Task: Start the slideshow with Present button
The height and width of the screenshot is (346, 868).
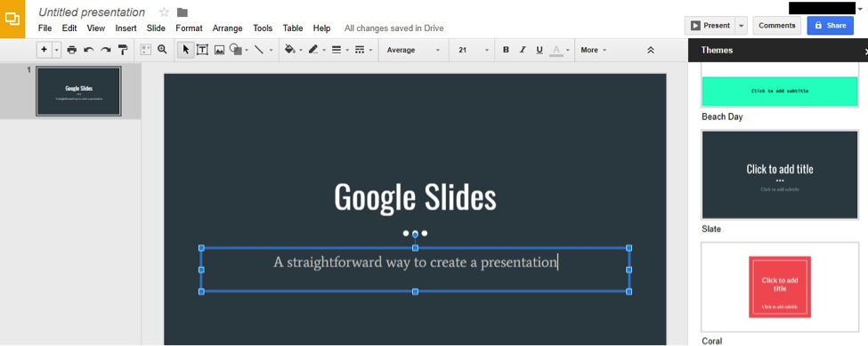Action: point(710,26)
